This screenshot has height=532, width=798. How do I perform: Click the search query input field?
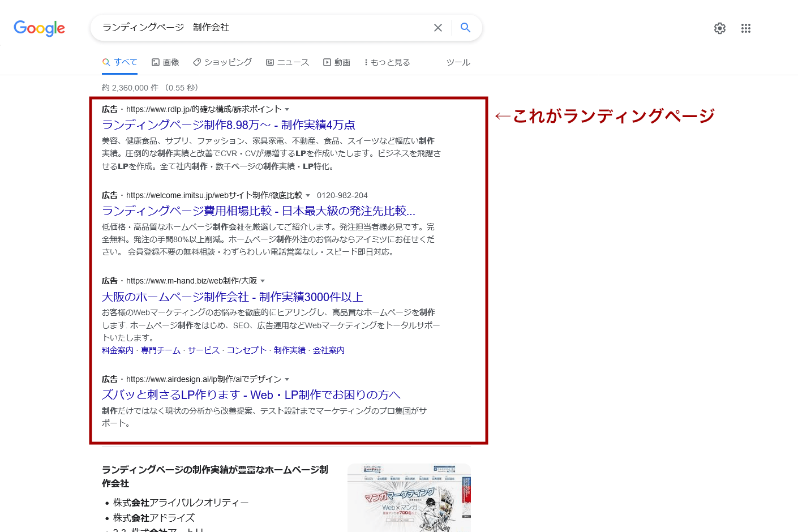tap(260, 28)
